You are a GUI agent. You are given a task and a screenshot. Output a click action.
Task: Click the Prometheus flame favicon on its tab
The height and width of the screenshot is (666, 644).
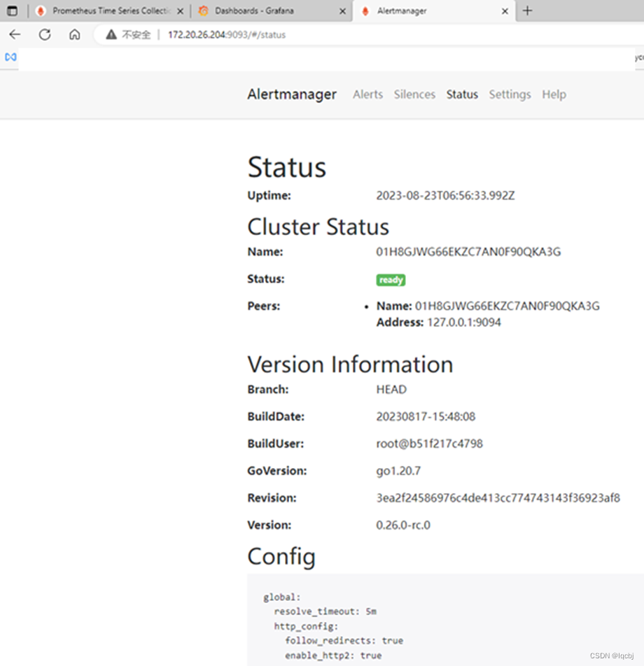(40, 10)
